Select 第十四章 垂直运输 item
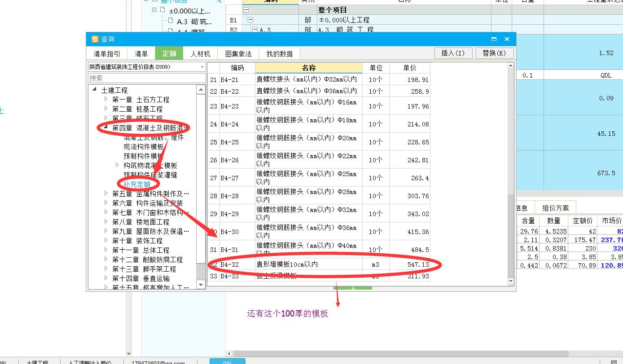The image size is (623, 364). (x=141, y=278)
